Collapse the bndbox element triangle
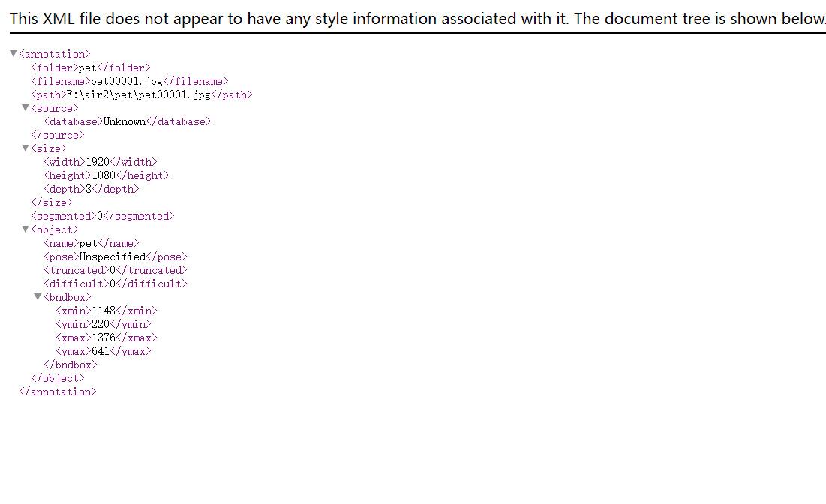The image size is (826, 504). pos(38,296)
